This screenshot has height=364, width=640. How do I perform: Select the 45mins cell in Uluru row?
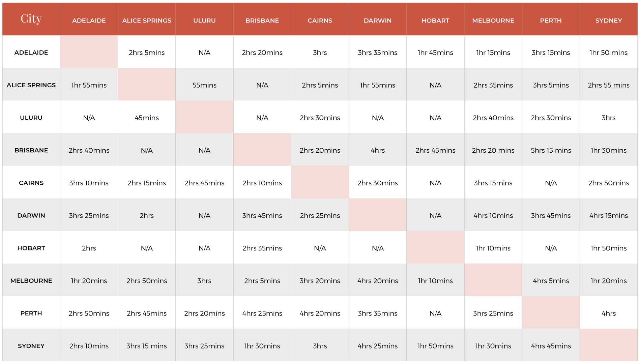pos(147,118)
